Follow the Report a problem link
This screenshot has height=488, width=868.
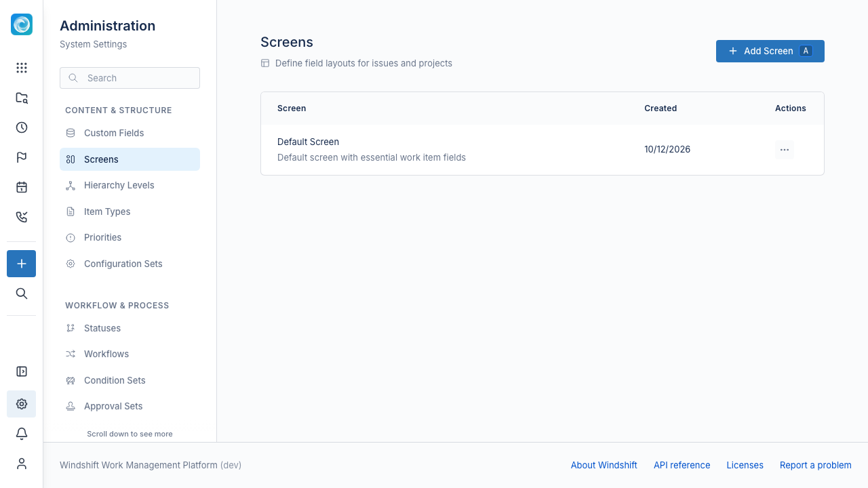[816, 465]
